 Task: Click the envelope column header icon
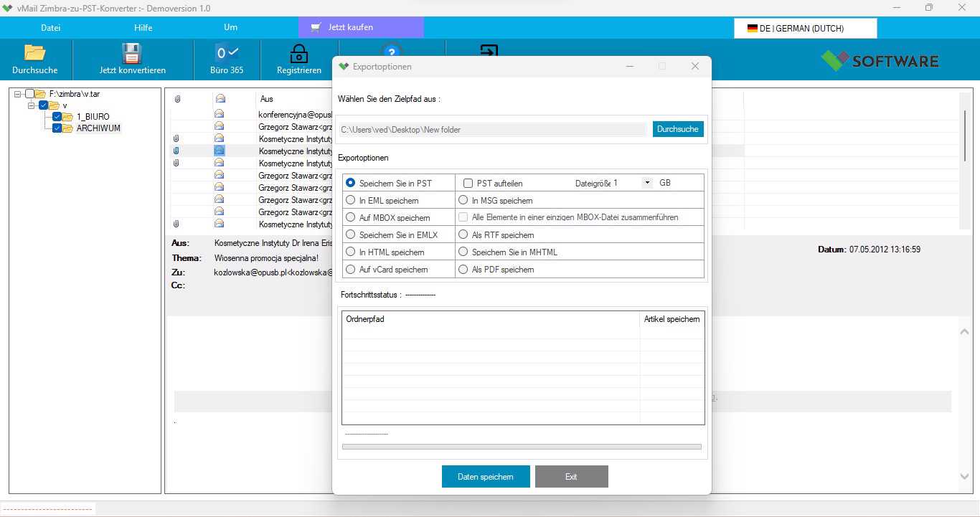220,99
